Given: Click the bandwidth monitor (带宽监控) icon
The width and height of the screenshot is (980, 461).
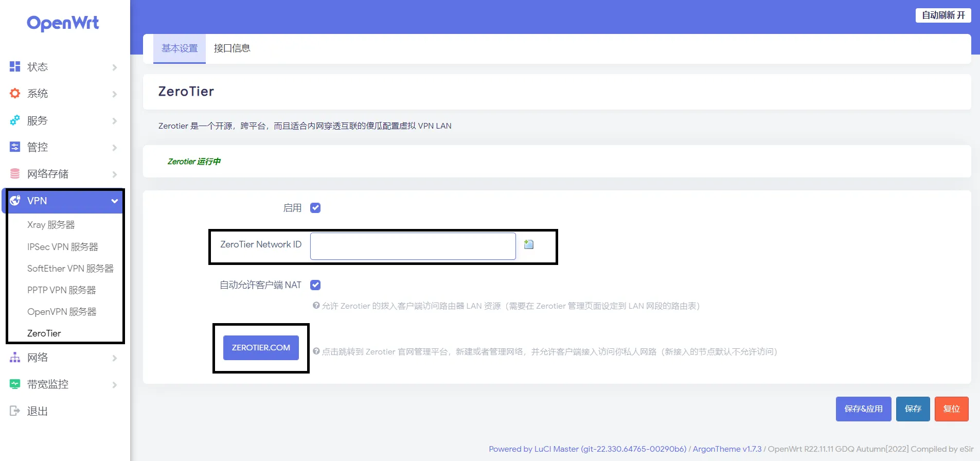Looking at the screenshot, I should (15, 384).
